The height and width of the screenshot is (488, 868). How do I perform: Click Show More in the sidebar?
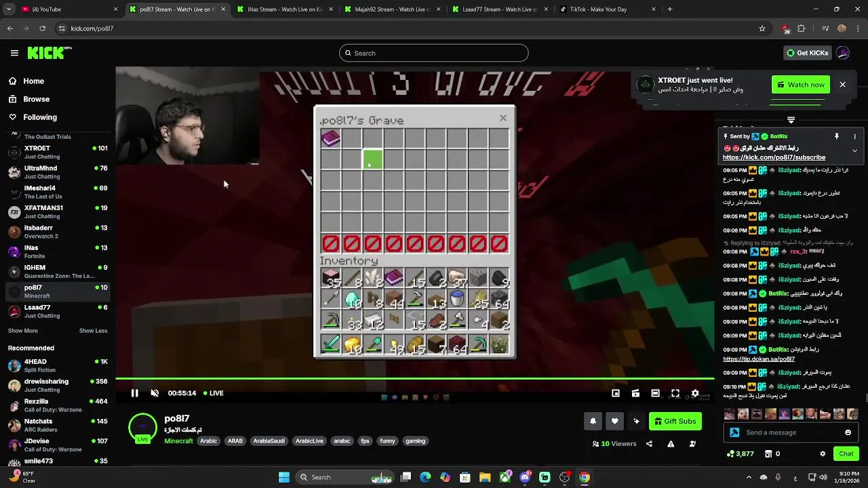point(23,331)
